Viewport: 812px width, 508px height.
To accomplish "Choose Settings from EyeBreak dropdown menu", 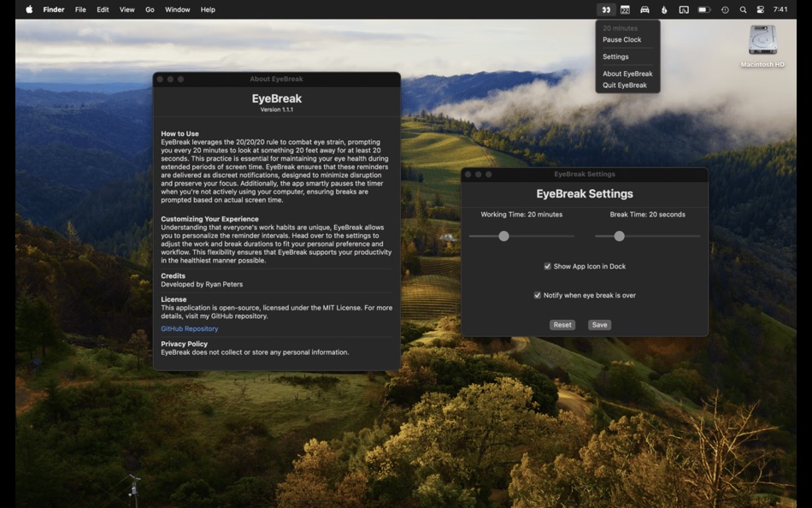I will click(615, 56).
